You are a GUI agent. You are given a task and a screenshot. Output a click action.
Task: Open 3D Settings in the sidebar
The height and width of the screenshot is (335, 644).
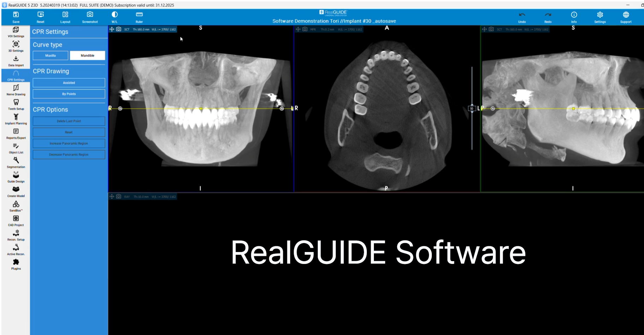point(16,46)
